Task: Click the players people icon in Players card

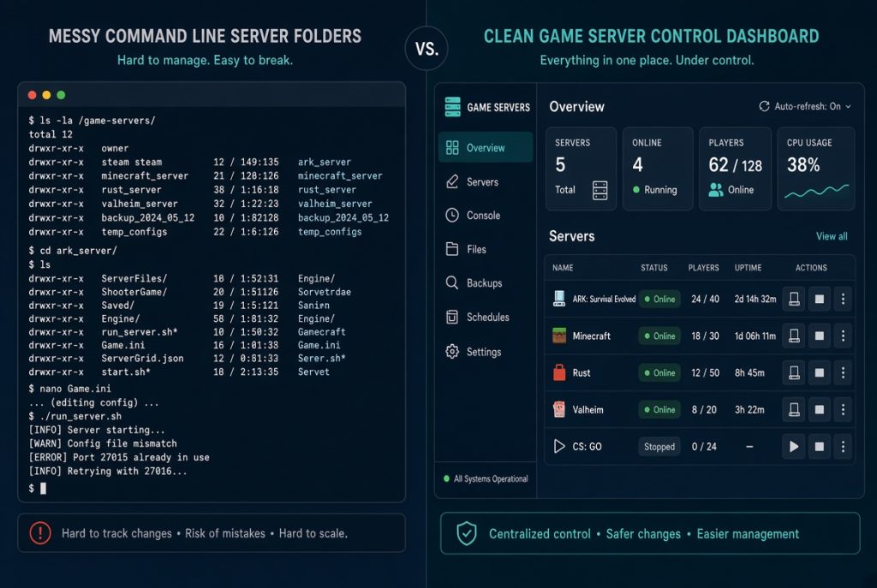Action: 715,190
